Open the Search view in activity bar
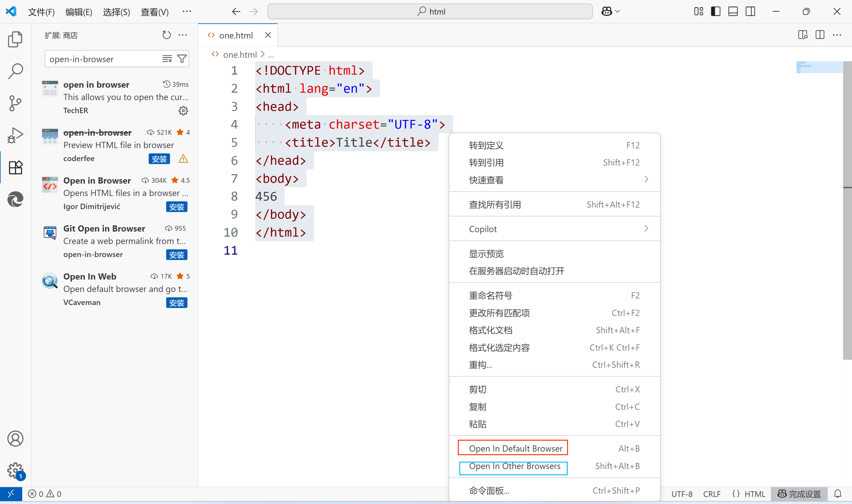The image size is (852, 504). (x=15, y=71)
